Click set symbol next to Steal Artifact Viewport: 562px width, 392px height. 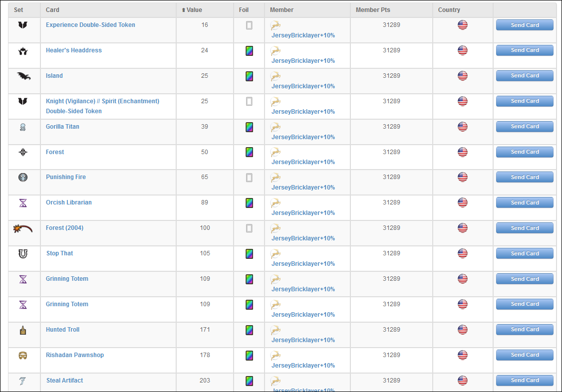(23, 381)
